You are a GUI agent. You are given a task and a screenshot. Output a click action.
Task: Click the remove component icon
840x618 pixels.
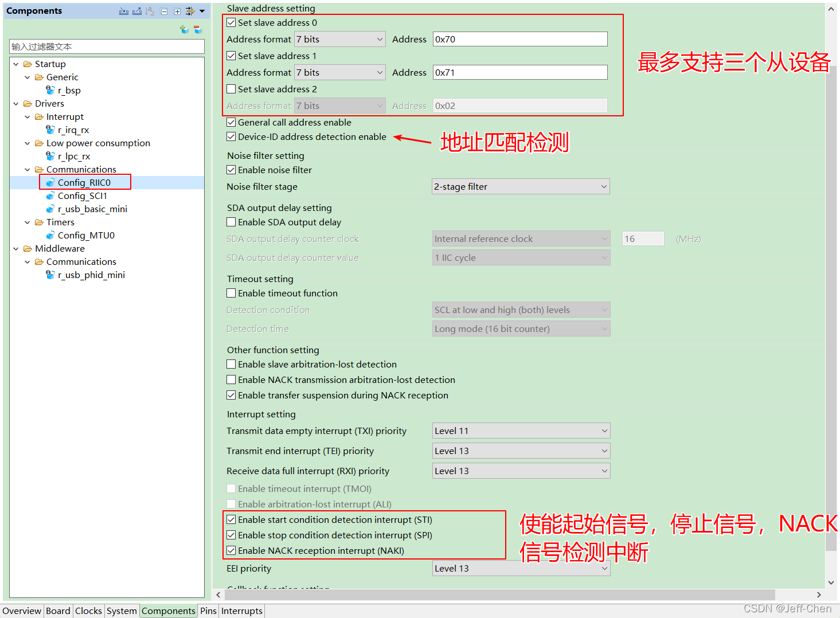pyautogui.click(x=198, y=29)
